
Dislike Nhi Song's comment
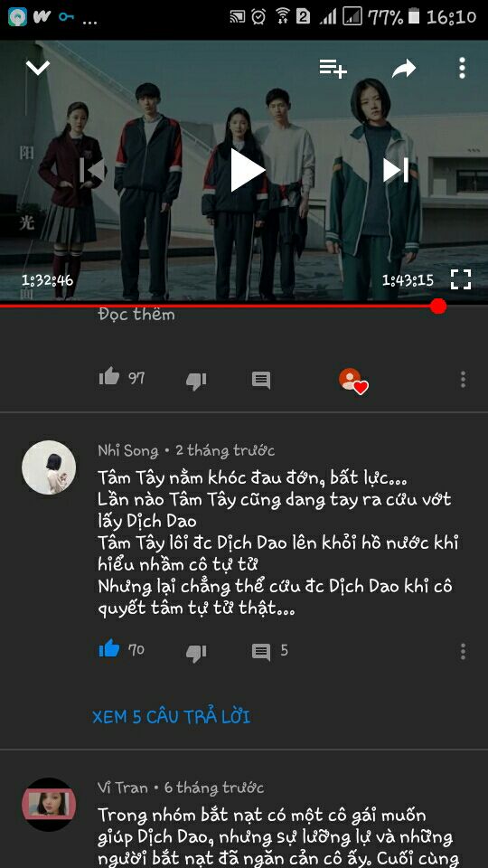click(196, 652)
